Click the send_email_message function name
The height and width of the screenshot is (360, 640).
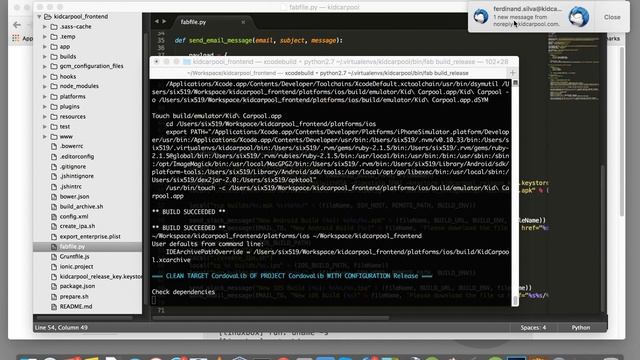tap(220, 40)
